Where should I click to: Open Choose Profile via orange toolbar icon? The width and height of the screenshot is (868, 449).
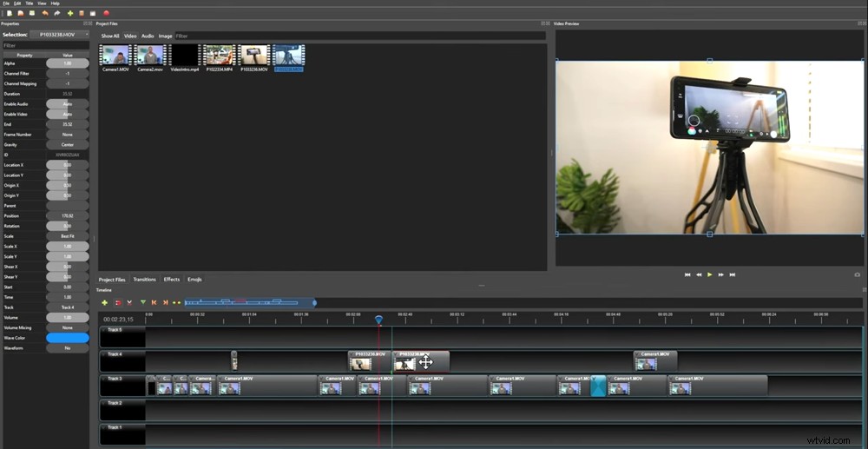(82, 13)
